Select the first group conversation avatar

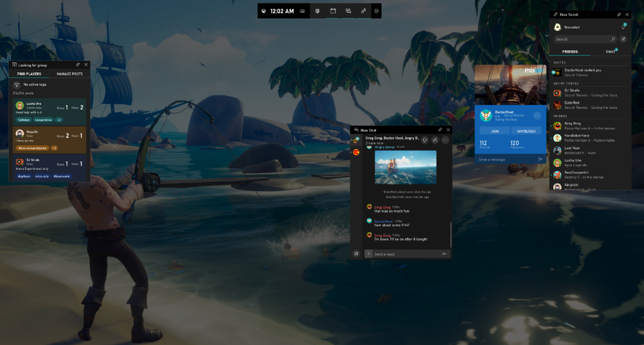356,140
